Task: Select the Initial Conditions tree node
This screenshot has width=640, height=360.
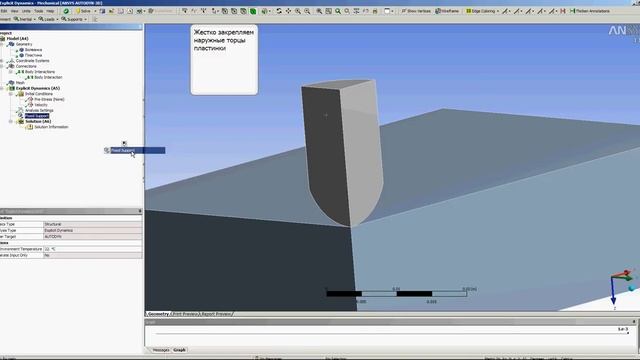Action: click(x=39, y=93)
